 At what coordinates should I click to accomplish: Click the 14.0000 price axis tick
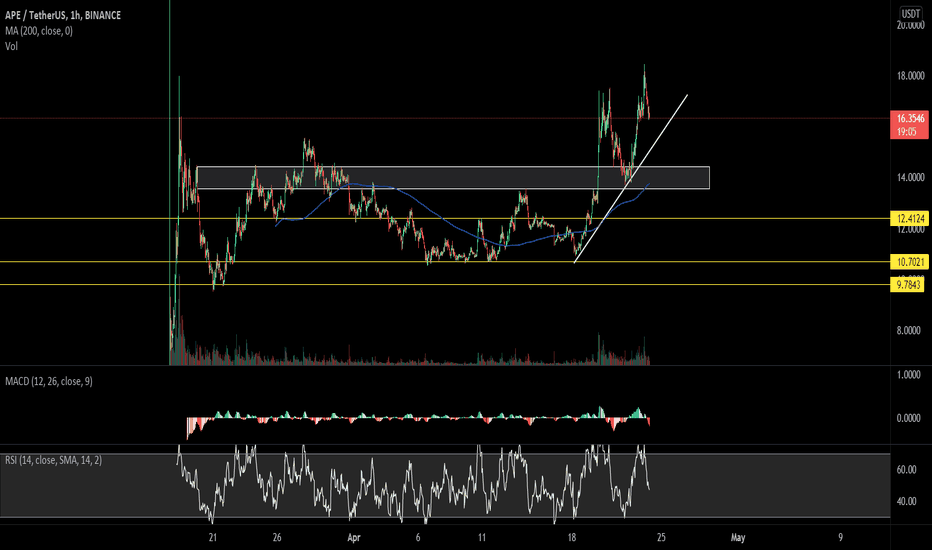click(910, 177)
